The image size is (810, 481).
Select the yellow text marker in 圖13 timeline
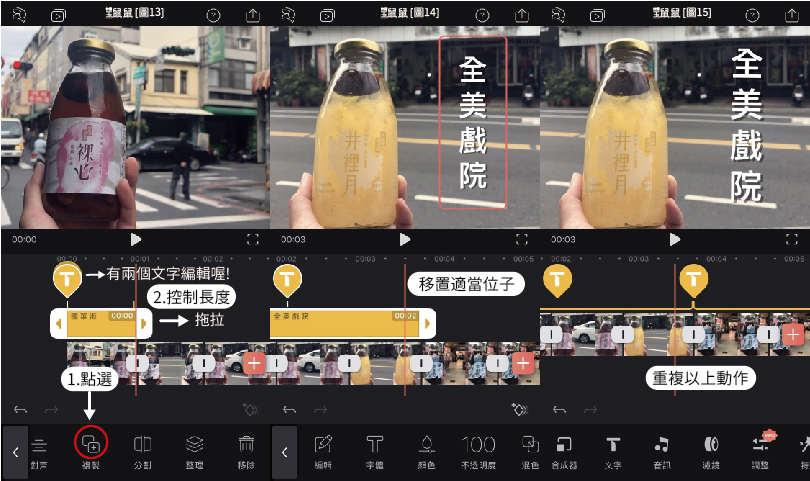point(67,280)
